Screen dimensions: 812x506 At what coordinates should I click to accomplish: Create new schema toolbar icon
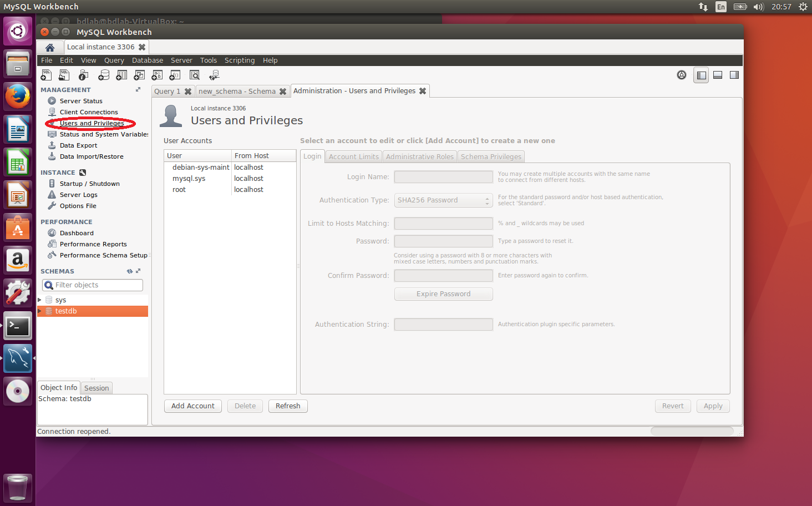click(x=104, y=75)
